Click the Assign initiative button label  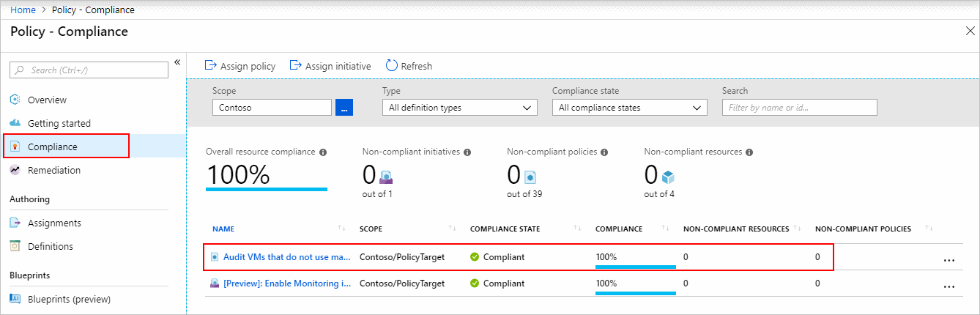pos(338,66)
